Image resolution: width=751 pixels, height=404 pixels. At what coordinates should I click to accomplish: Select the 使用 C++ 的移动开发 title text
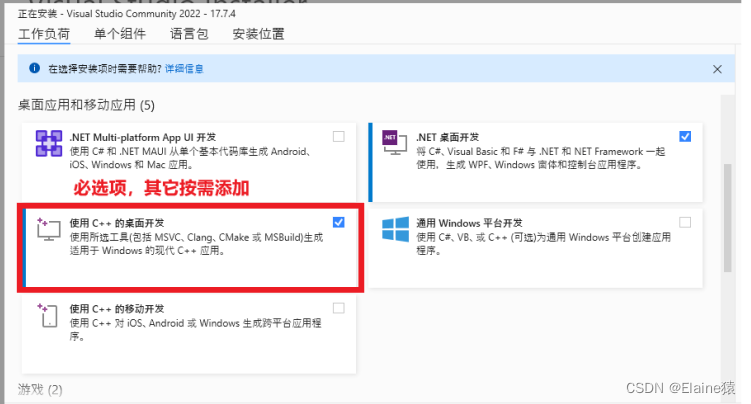pos(117,309)
